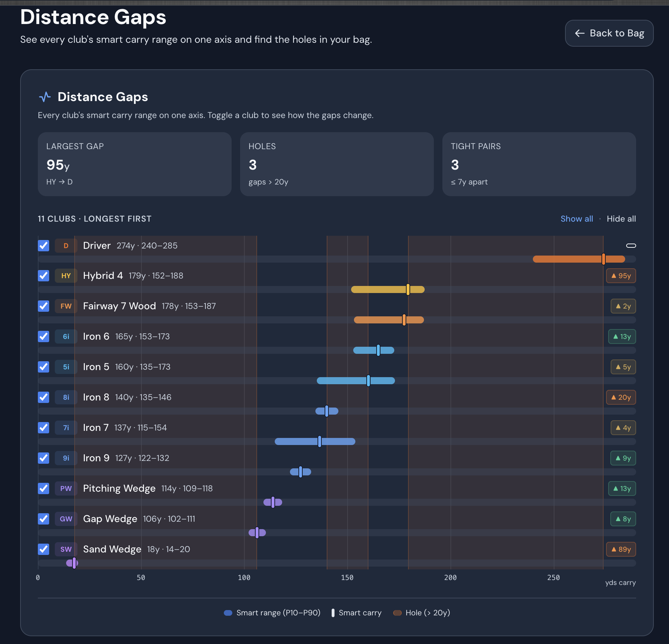
Task: Click the Driver smart carry marker
Action: 603,259
